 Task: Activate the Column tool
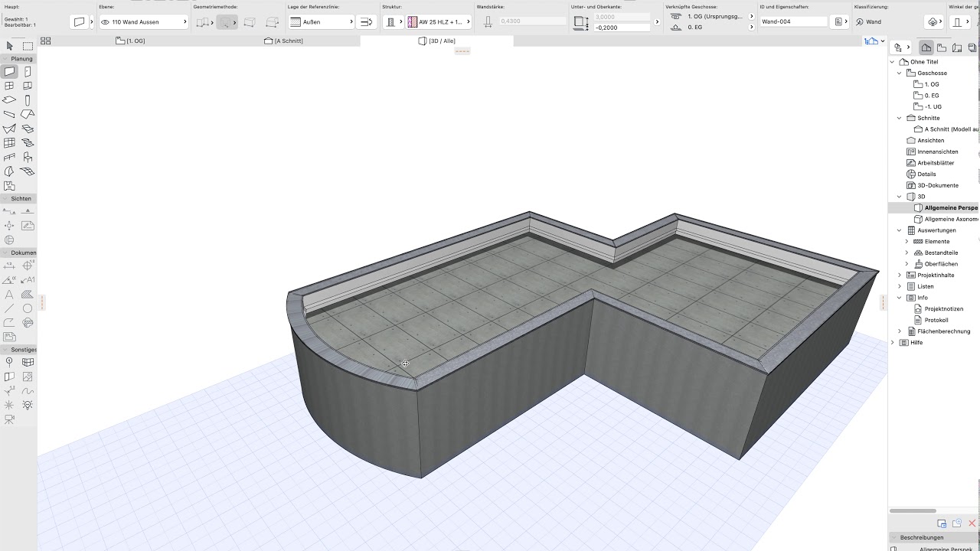click(28, 100)
